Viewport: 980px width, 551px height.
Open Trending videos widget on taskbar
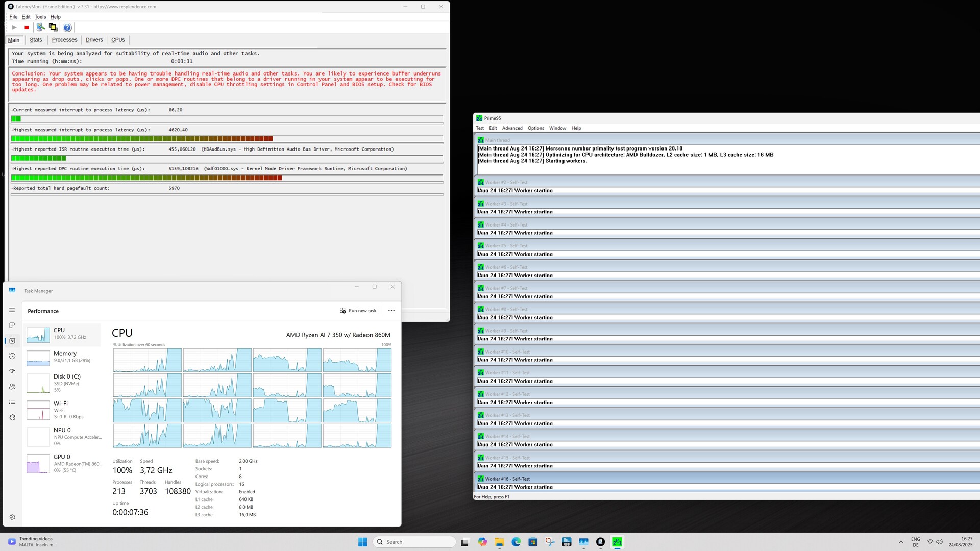(x=32, y=542)
